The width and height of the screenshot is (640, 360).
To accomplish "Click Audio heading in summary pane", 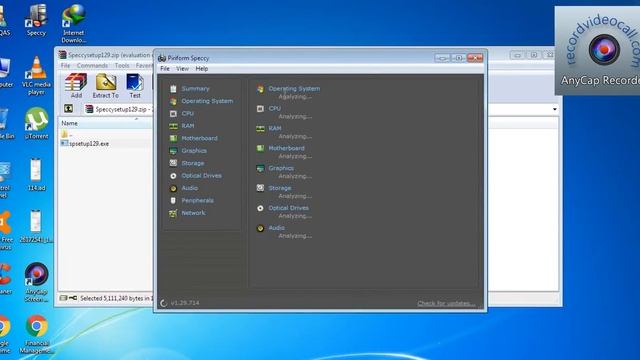I will point(276,228).
